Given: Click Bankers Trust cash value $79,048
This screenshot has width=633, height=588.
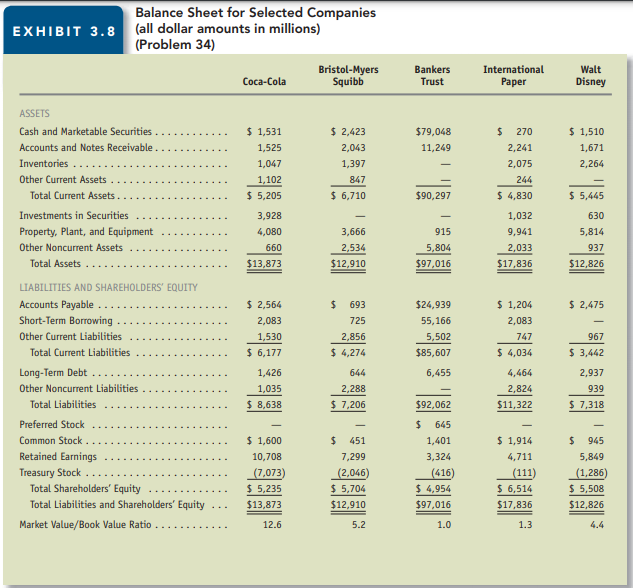Looking at the screenshot, I should point(433,132).
